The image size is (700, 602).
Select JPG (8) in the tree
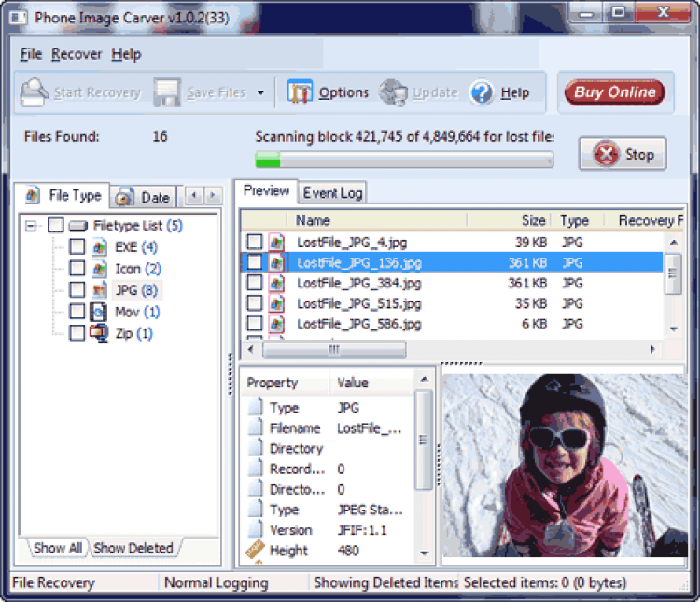point(136,290)
